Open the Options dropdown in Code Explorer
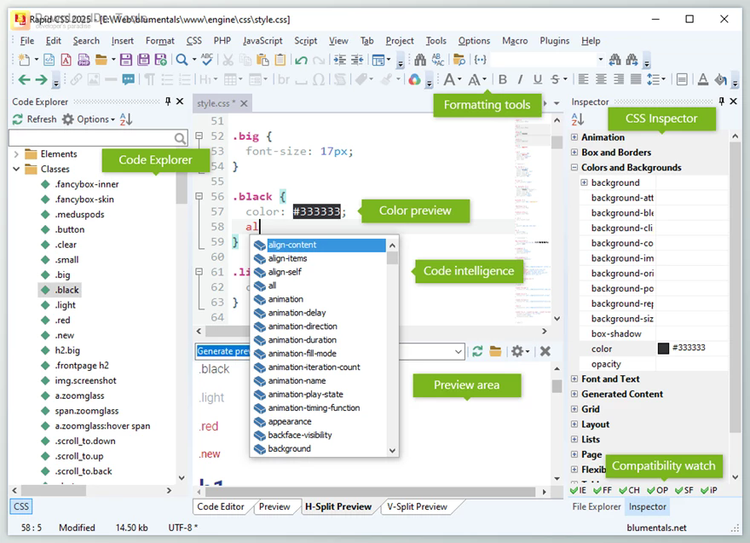 89,119
